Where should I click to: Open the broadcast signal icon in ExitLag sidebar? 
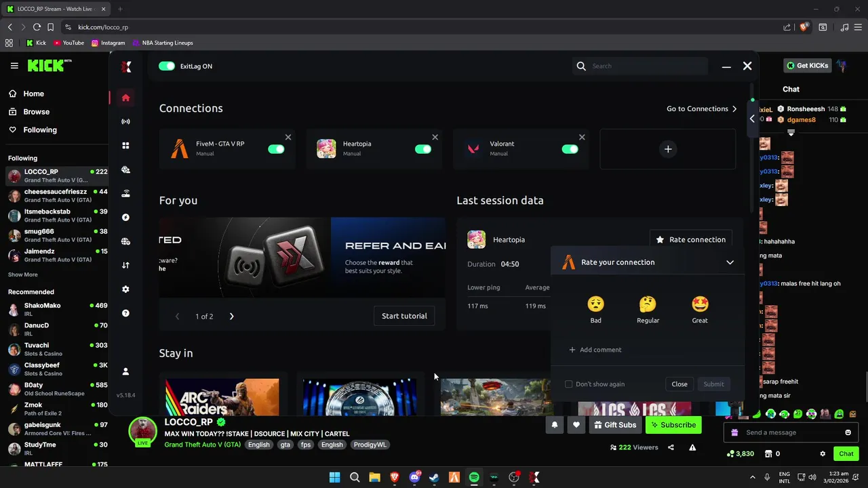coord(125,121)
